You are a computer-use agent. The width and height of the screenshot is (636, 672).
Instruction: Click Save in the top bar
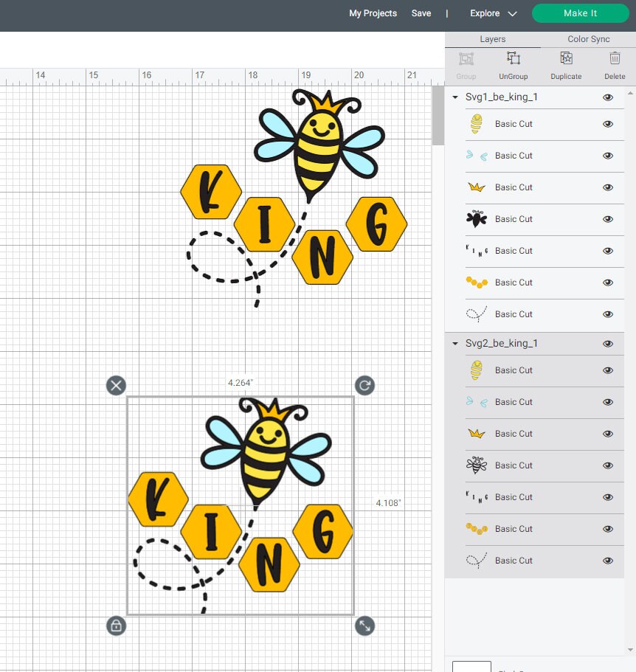tap(421, 13)
